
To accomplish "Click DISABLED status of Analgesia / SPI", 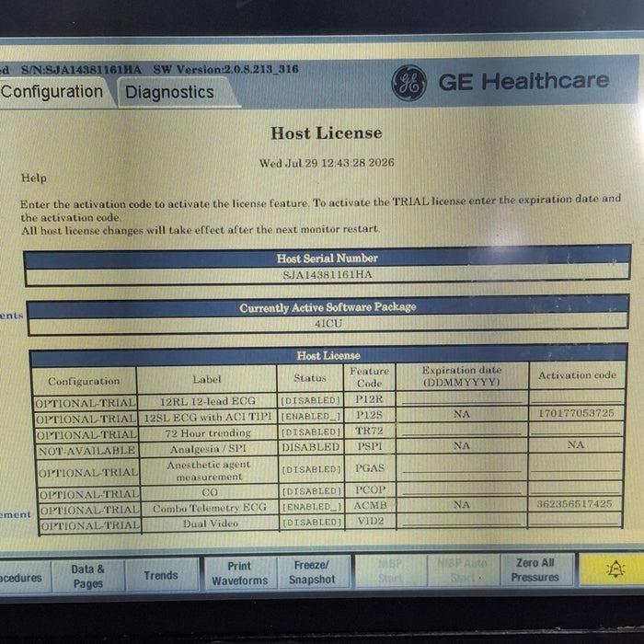I will point(311,447).
